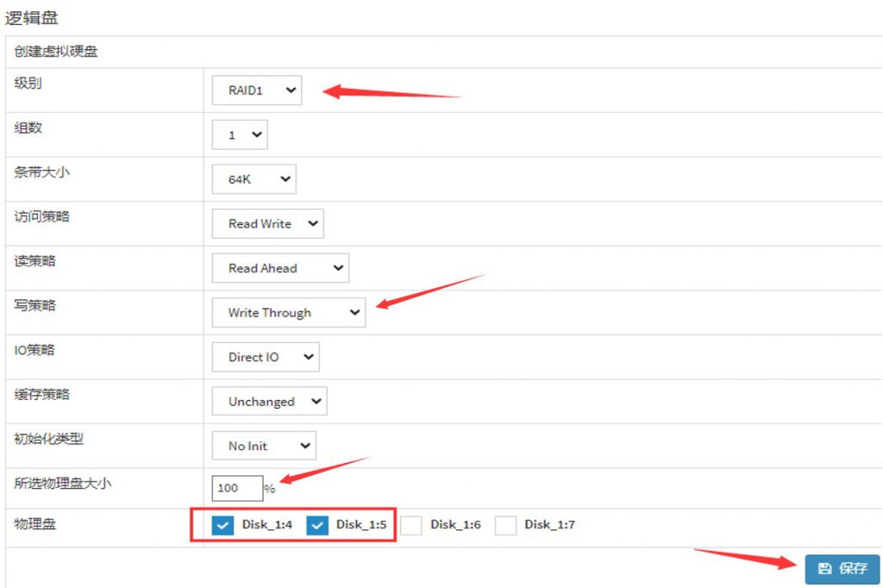Screen dimensions: 883x588
Task: Open the group count dropdown
Action: click(x=240, y=134)
